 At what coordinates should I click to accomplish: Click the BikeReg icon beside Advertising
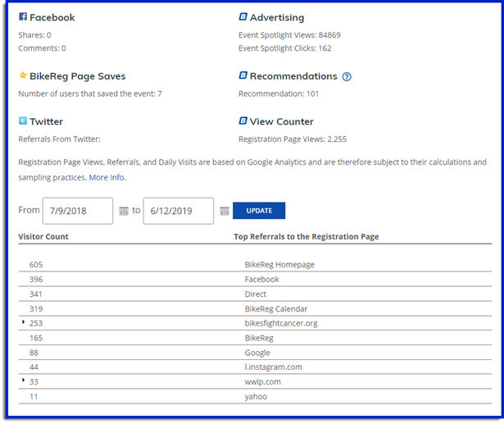243,16
